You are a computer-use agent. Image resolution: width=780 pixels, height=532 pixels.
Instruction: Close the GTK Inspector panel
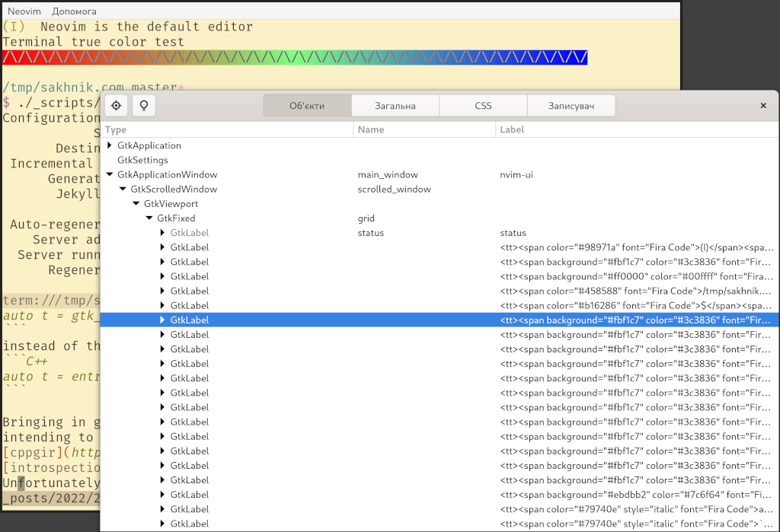pos(763,105)
